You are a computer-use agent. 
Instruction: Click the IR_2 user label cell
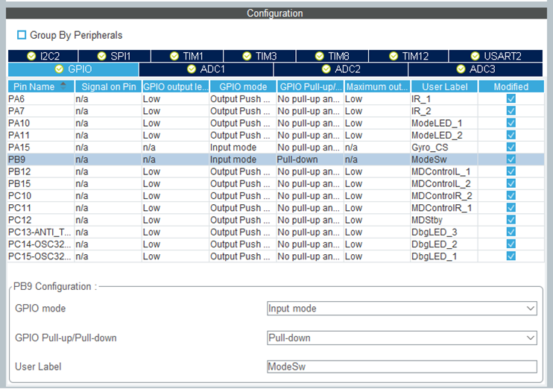444,111
